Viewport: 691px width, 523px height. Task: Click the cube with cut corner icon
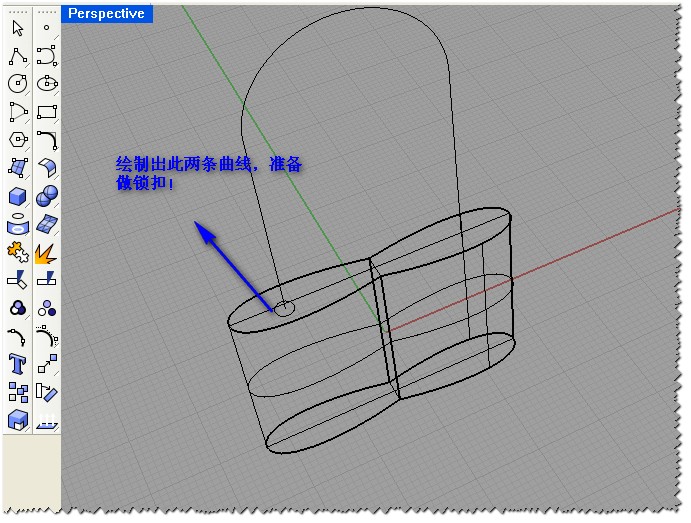(18, 420)
